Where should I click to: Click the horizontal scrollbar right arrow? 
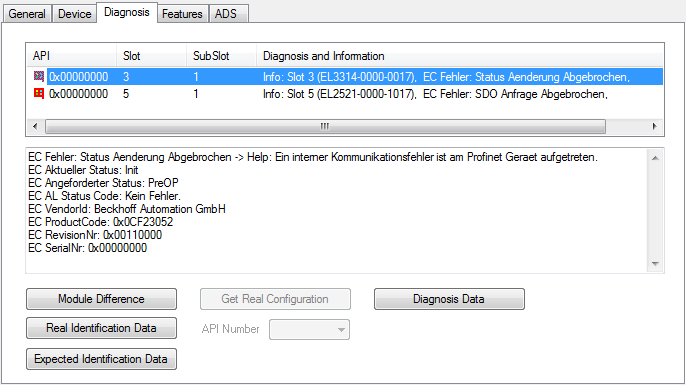click(654, 126)
